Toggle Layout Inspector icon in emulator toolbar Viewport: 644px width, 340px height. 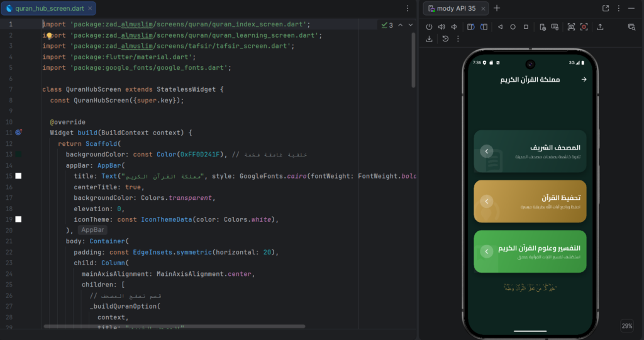point(631,27)
